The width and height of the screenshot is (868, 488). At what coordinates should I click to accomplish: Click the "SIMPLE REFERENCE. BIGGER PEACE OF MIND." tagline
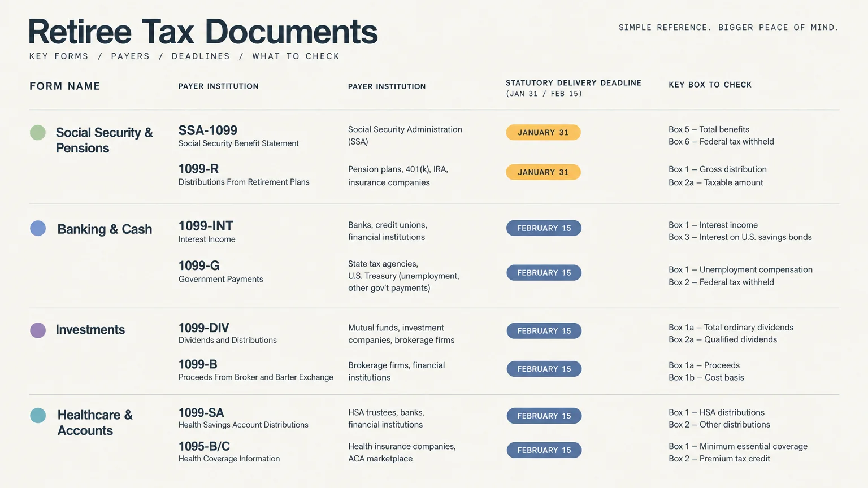[728, 27]
